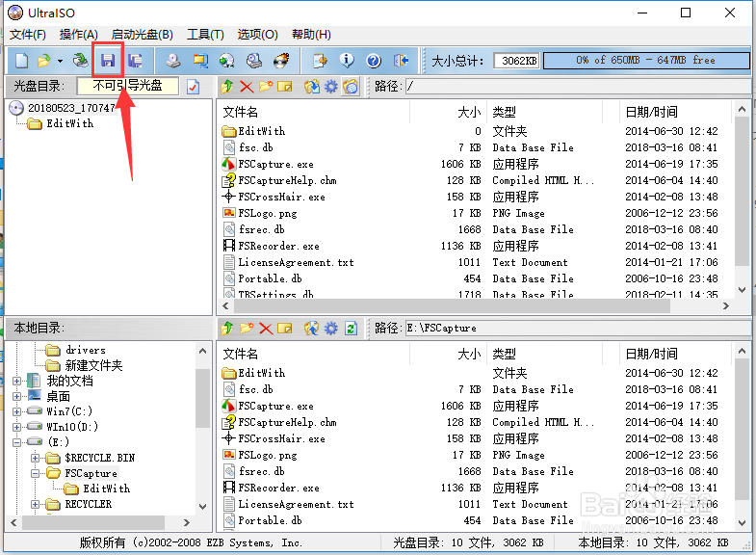Expand the $RECYCLE.BIN folder node
The height and width of the screenshot is (555, 756).
coord(35,458)
